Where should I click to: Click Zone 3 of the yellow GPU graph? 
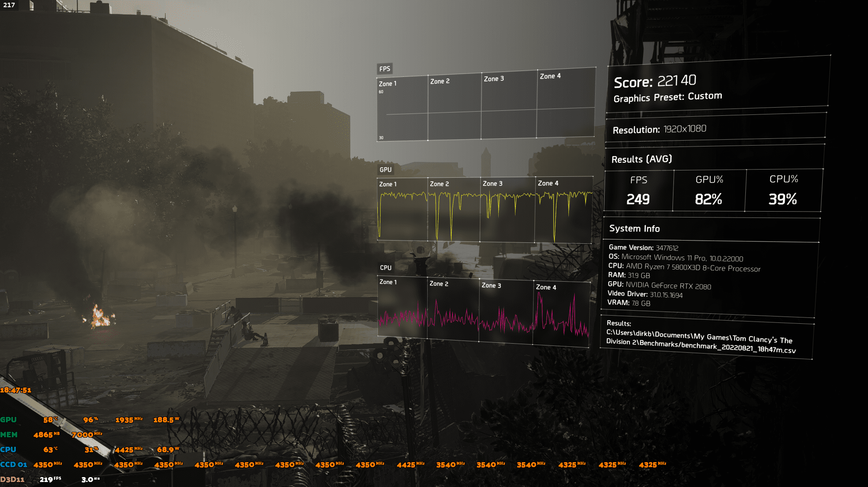point(508,210)
